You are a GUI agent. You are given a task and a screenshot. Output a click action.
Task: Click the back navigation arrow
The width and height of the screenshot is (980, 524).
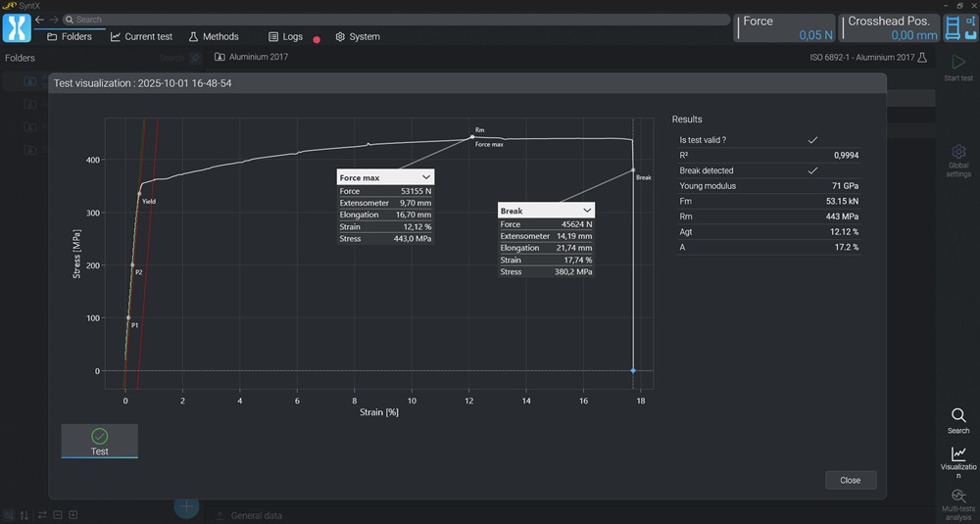tap(39, 20)
